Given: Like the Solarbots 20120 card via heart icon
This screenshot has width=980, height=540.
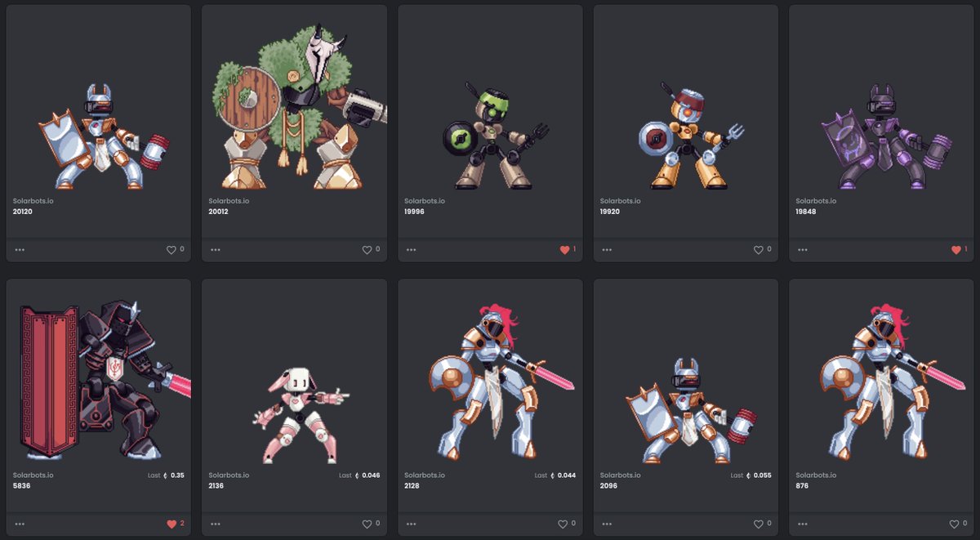Looking at the screenshot, I should coord(171,250).
